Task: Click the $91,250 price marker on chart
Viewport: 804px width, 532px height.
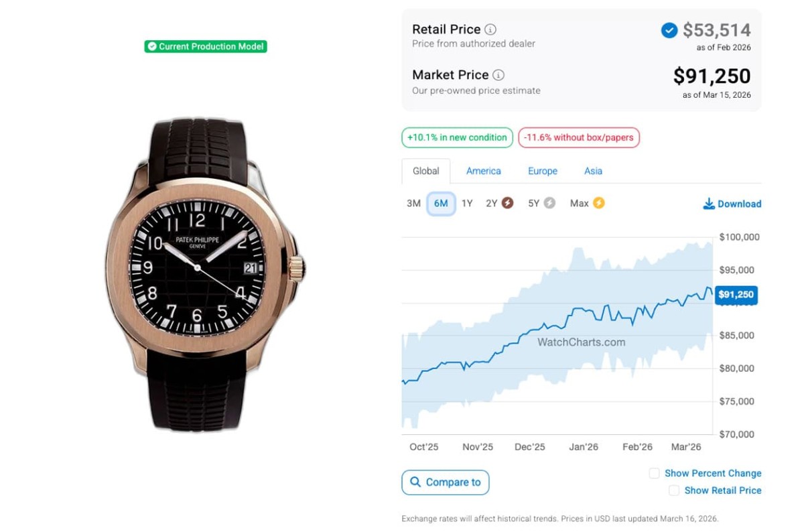Action: [736, 294]
